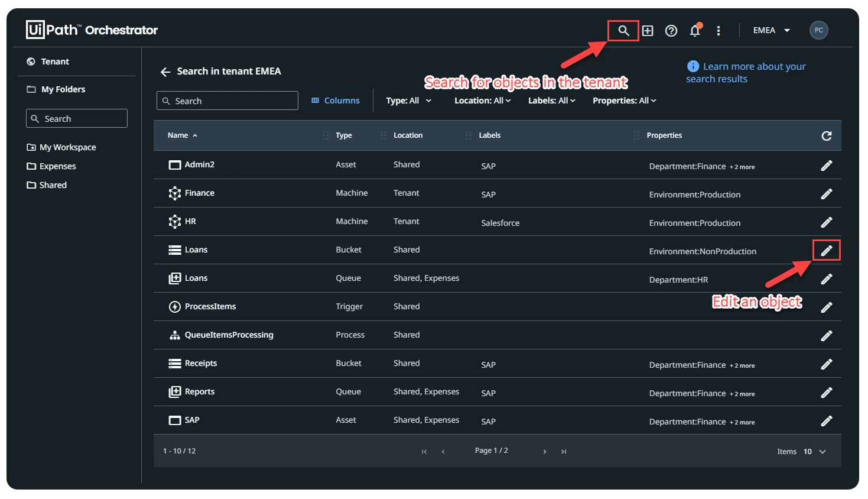Open the EMEA tenant dropdown
The width and height of the screenshot is (868, 499).
772,31
